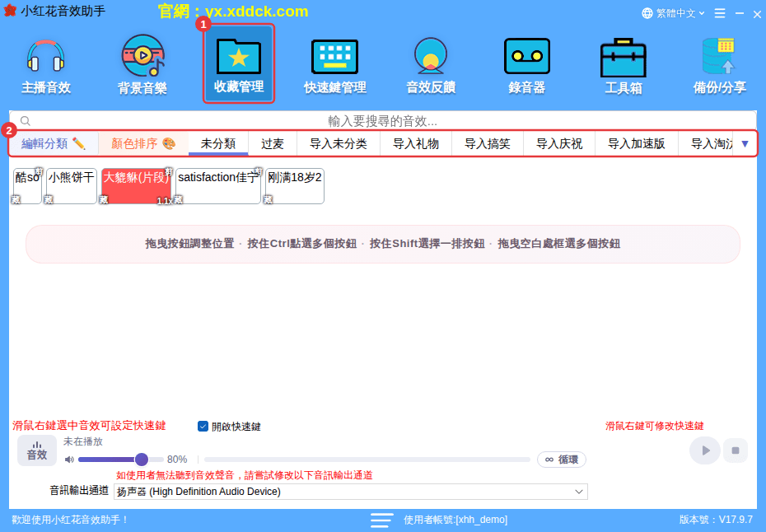
Task: Open the 錄音器 recorder
Action: tap(526, 66)
